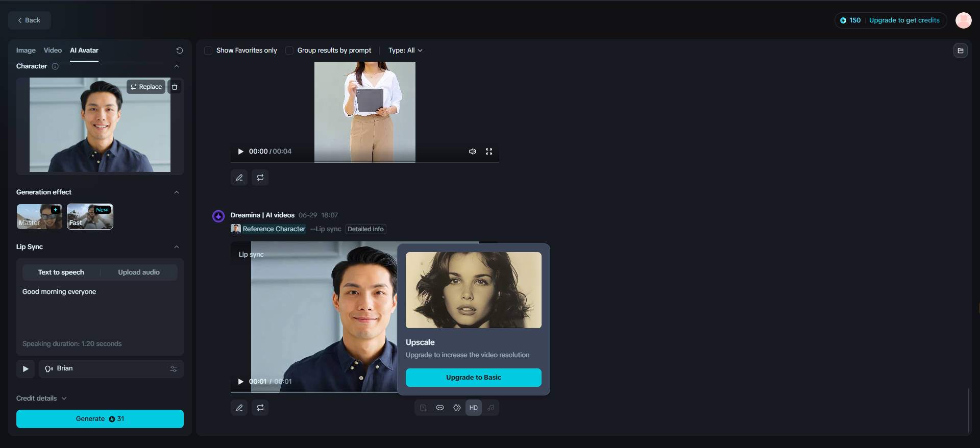Replace the character image
This screenshot has width=980, height=448.
point(146,87)
